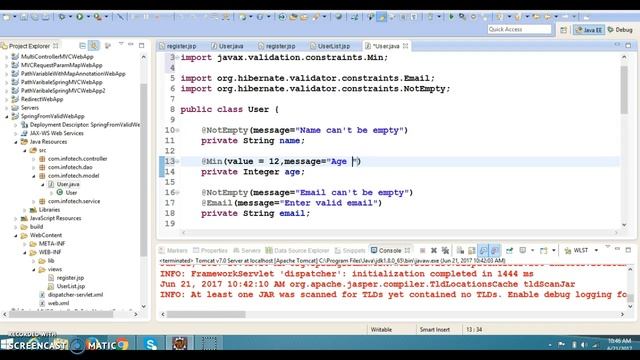Click the Debug bug toolbar icon
The image size is (640, 360).
point(62,17)
